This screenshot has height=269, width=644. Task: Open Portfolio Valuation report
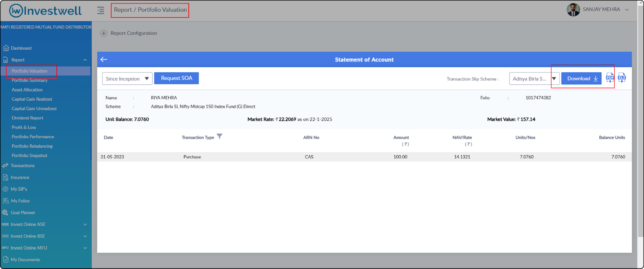[29, 71]
